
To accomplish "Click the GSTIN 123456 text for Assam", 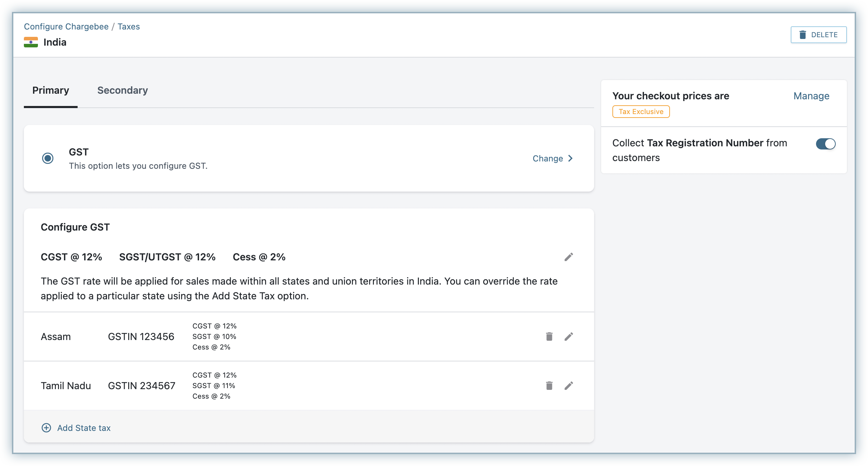I will pos(141,337).
